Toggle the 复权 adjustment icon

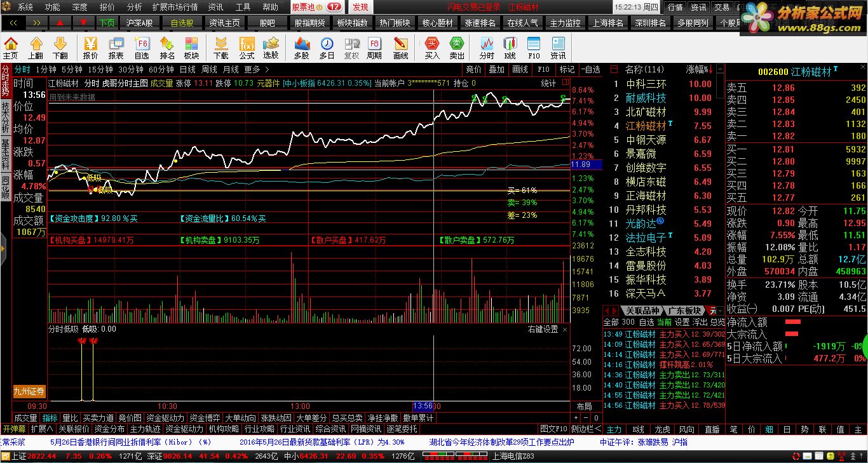[351, 48]
